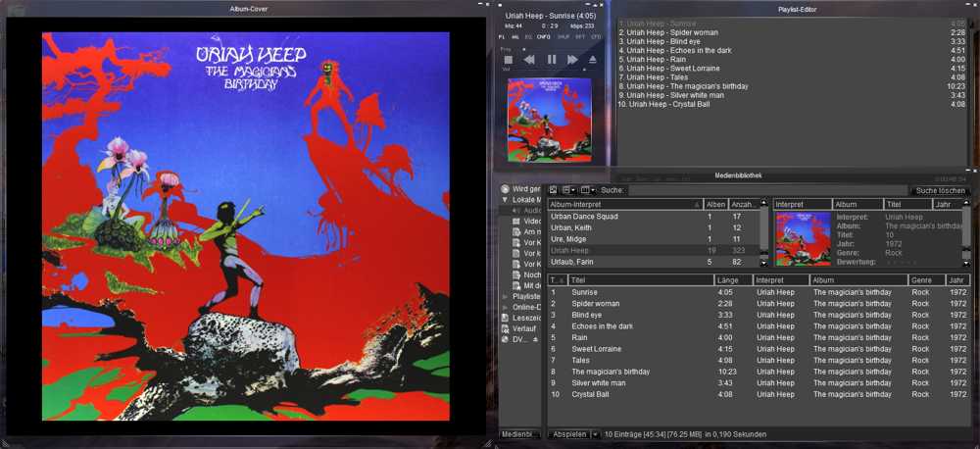Viewport: 980px width, 449px height.
Task: Open dropdown arrow next to Abspielen
Action: pos(594,433)
